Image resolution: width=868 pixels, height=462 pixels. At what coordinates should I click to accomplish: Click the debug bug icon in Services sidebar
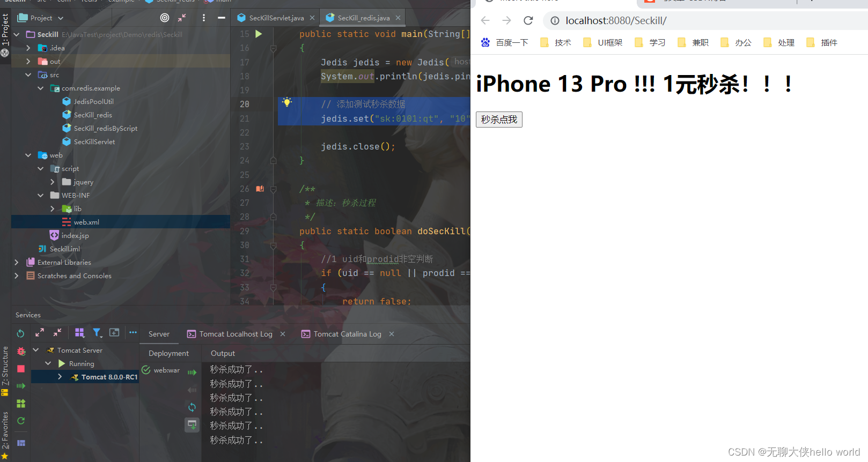pyautogui.click(x=21, y=351)
